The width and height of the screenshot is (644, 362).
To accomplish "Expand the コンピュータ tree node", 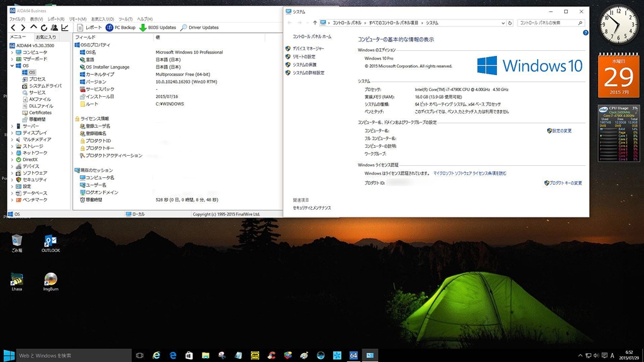I will [x=12, y=53].
